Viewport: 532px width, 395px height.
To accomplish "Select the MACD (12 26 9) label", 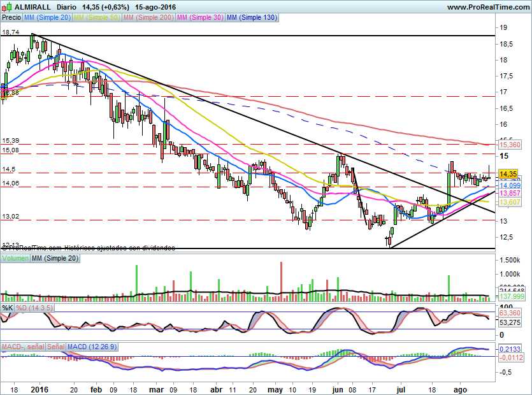I will pos(92,347).
